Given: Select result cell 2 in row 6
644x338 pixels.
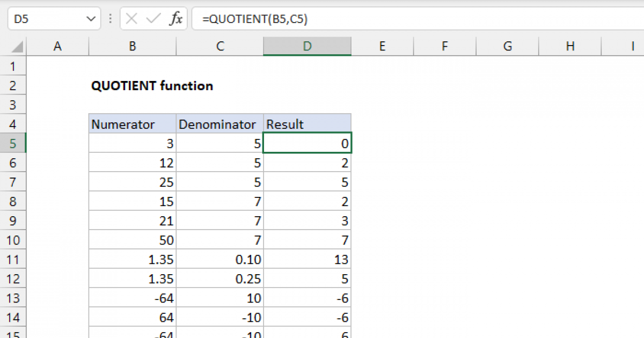Looking at the screenshot, I should point(307,163).
